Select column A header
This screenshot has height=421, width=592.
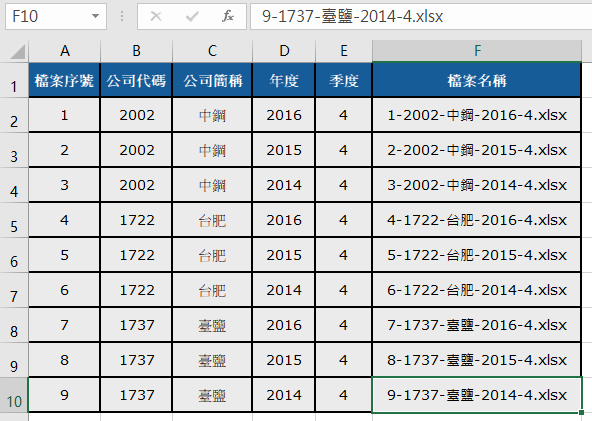(65, 51)
